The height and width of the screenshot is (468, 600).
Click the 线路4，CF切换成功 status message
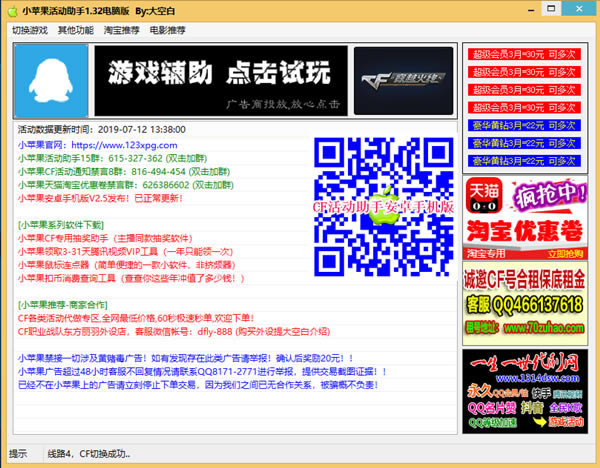click(x=89, y=454)
